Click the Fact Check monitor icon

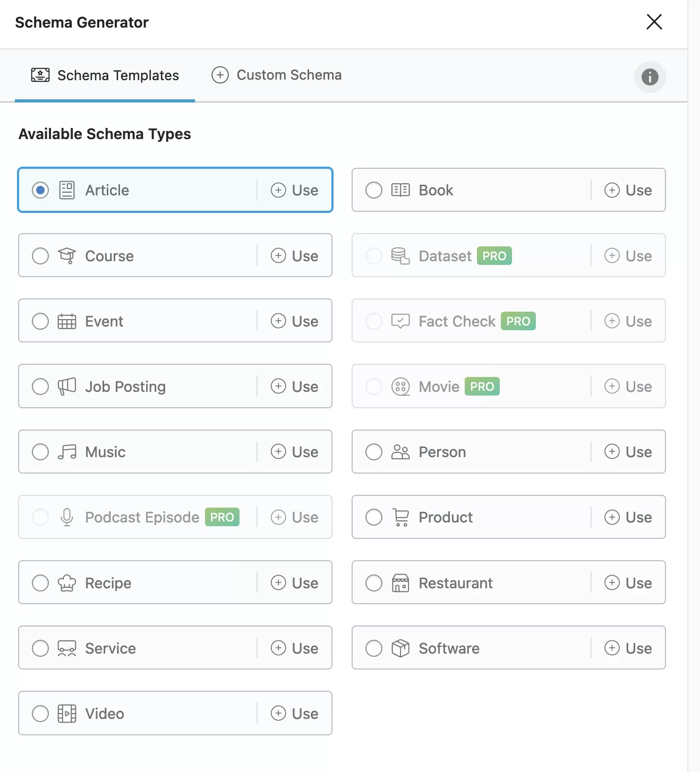pos(400,321)
